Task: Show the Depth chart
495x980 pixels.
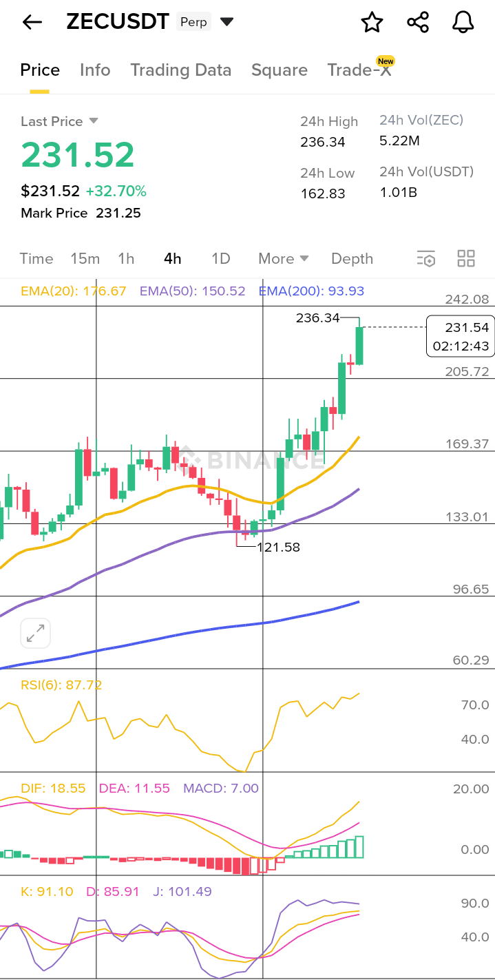Action: [352, 259]
